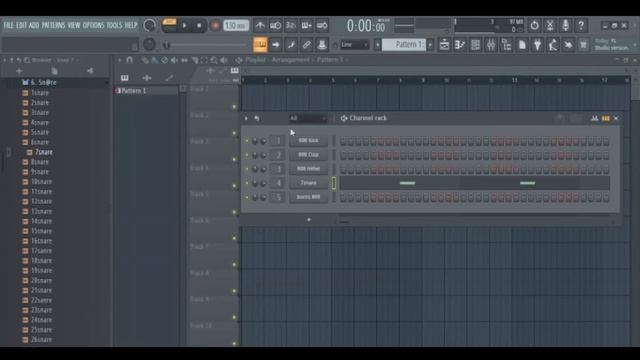Open the channel rack 'All' filter dropdown
Viewport: 640px width, 360px height.
307,118
